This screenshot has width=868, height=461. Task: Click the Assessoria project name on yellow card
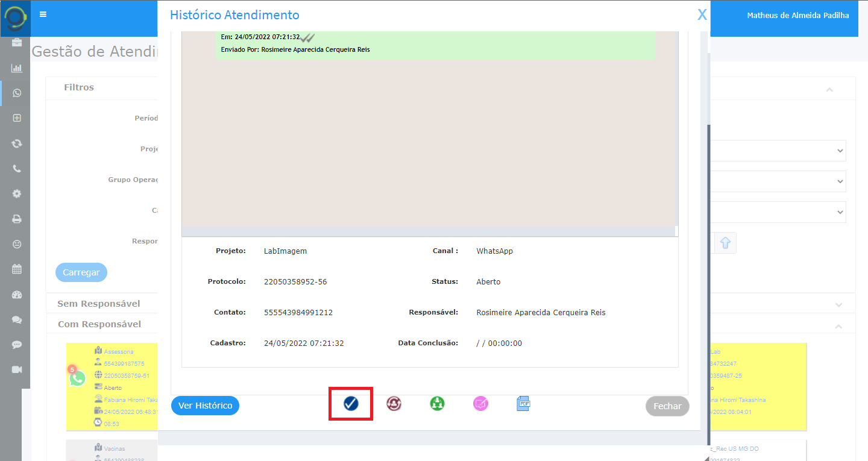[x=119, y=351]
